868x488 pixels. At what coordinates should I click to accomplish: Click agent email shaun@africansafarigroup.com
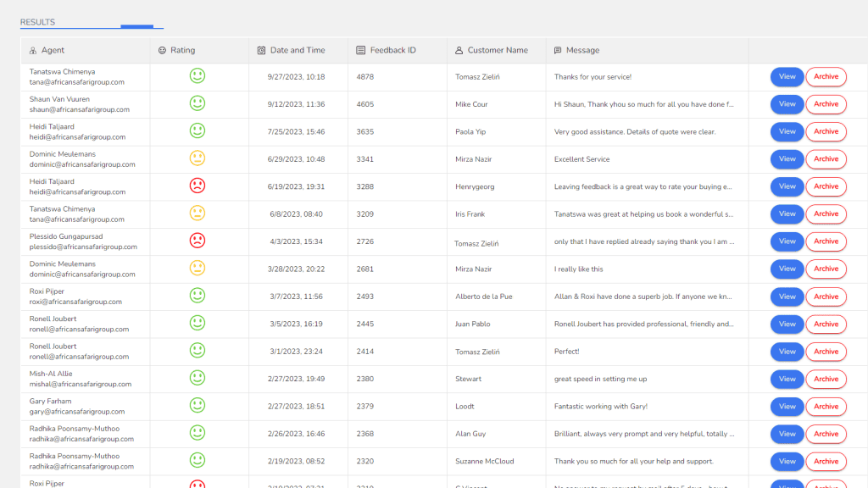click(80, 109)
